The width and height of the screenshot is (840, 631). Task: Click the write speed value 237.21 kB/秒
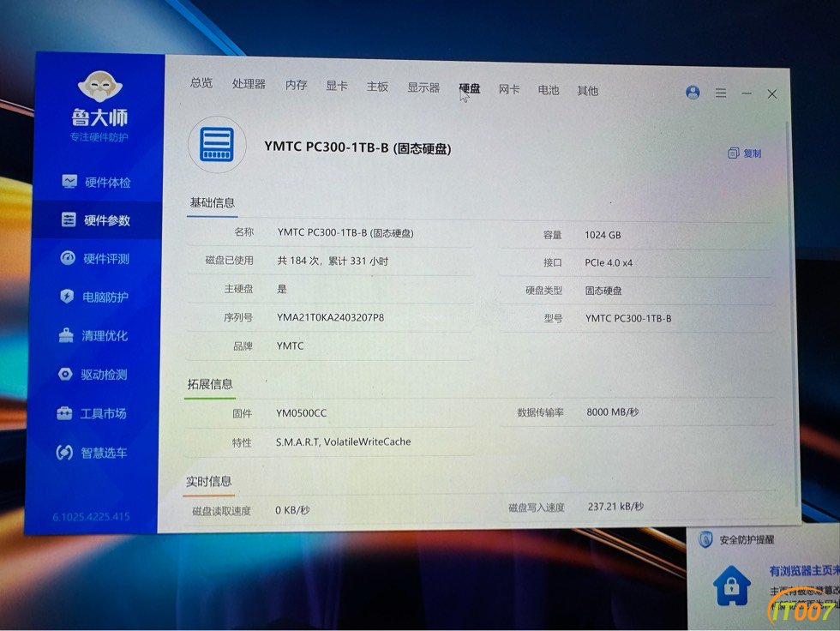pyautogui.click(x=615, y=506)
